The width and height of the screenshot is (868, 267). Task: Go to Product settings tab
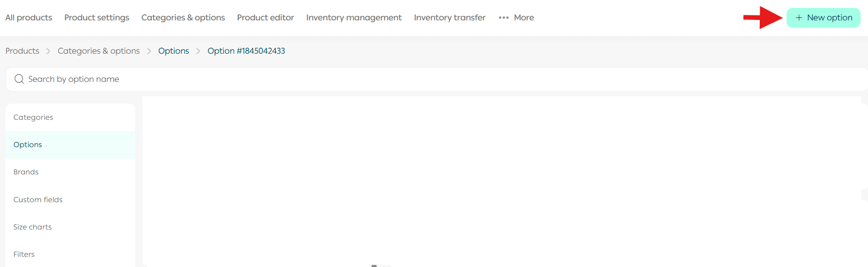click(97, 18)
